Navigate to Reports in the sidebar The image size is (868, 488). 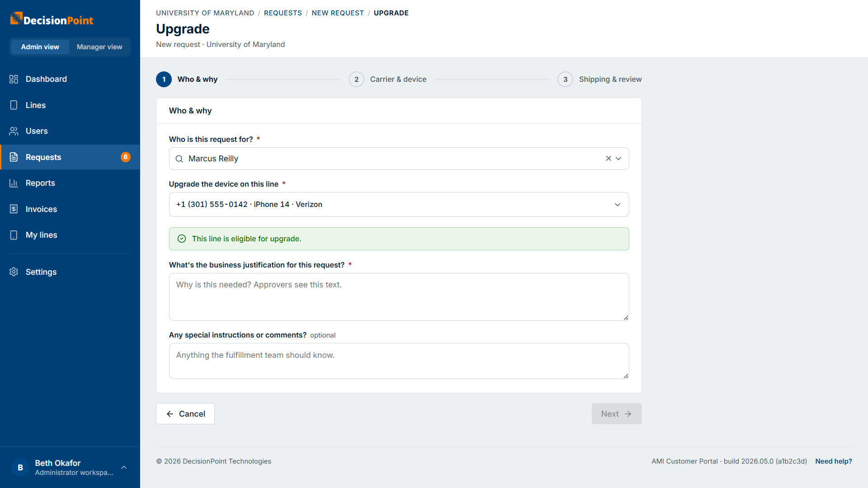coord(70,183)
